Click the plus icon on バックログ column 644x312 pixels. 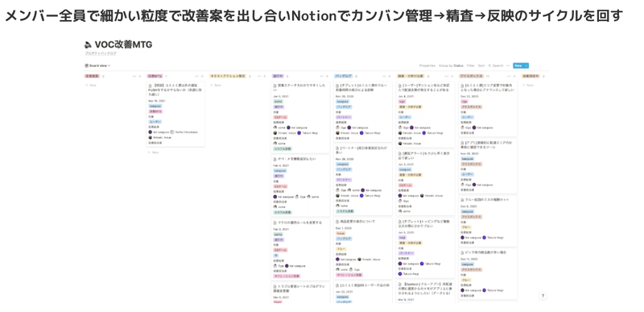click(390, 77)
